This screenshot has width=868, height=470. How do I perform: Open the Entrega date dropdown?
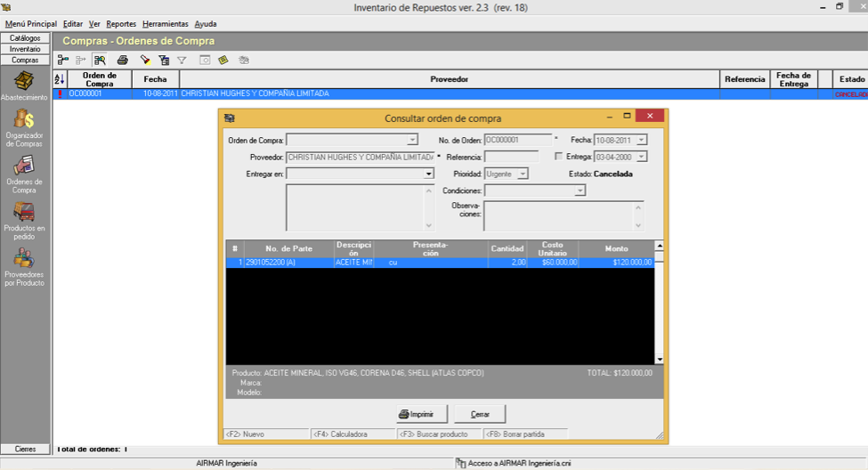(641, 158)
